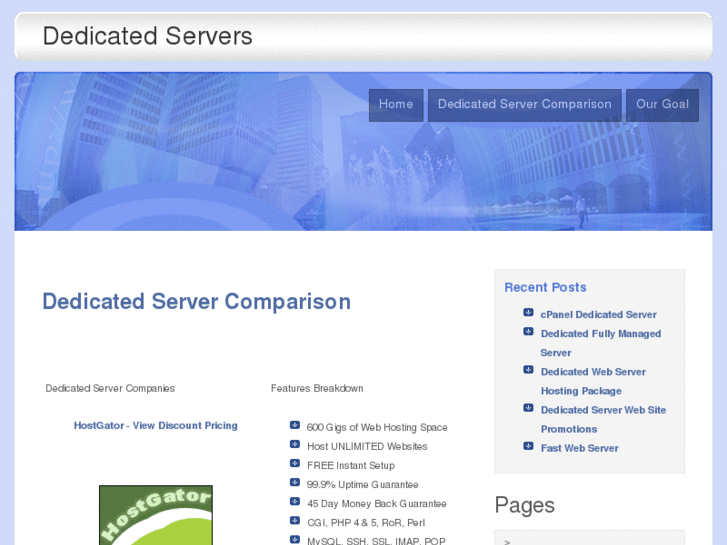Open Dedicated Web Server Hosting Package post
This screenshot has height=545, width=727.
[593, 381]
